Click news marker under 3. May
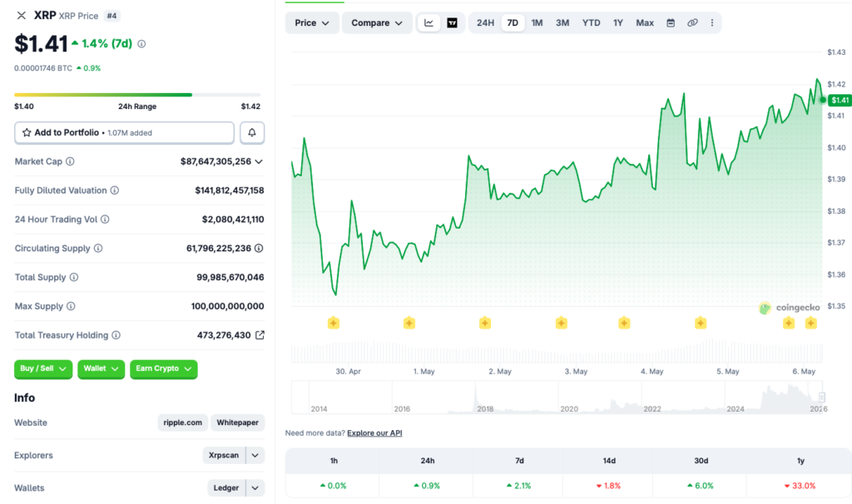Image resolution: width=852 pixels, height=504 pixels. click(x=562, y=324)
